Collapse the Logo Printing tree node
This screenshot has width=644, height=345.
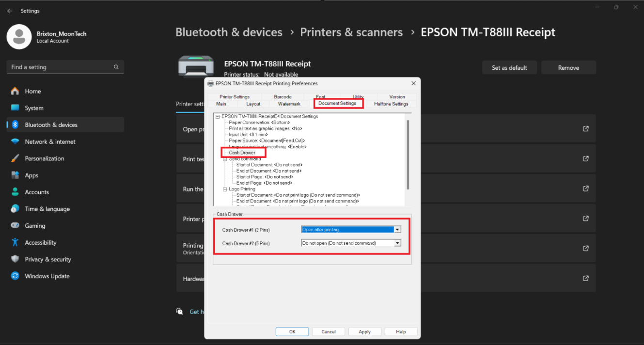point(225,189)
